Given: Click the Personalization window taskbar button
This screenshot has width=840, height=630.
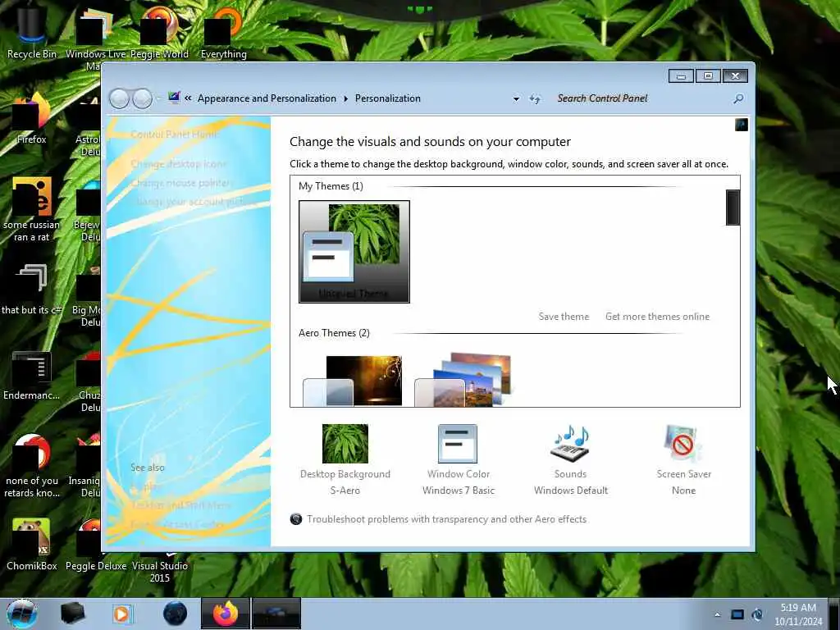Looking at the screenshot, I should pyautogui.click(x=276, y=614).
